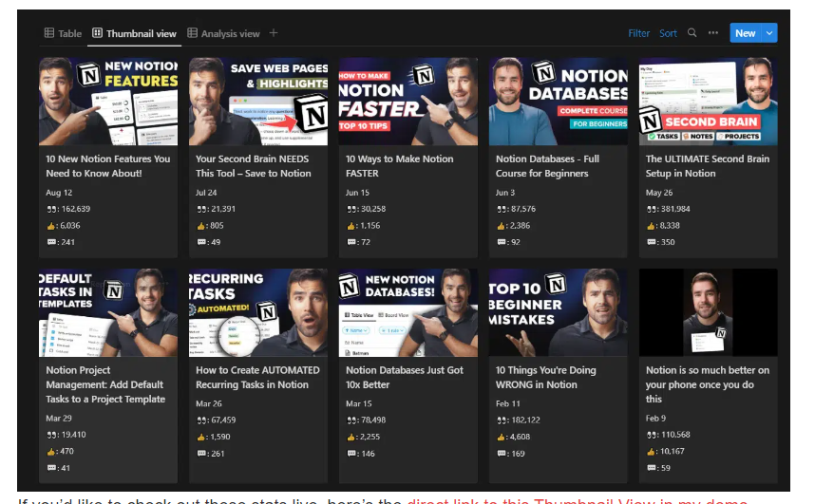Open the three-dot more options menu

point(712,33)
